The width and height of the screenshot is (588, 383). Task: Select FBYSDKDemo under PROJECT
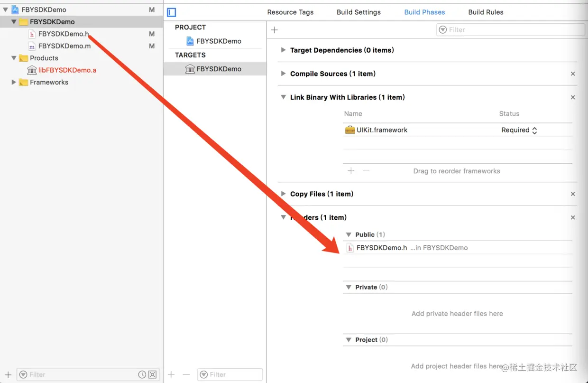coord(219,41)
